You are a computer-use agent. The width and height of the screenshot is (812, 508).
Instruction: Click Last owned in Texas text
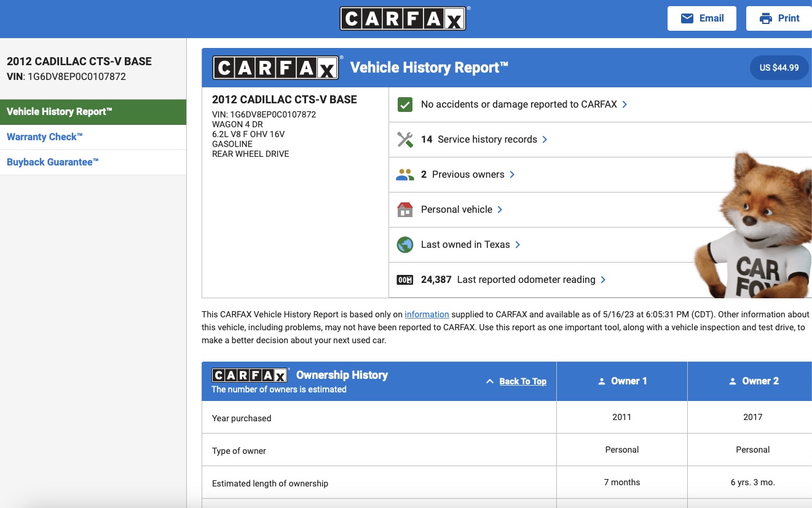[465, 245]
